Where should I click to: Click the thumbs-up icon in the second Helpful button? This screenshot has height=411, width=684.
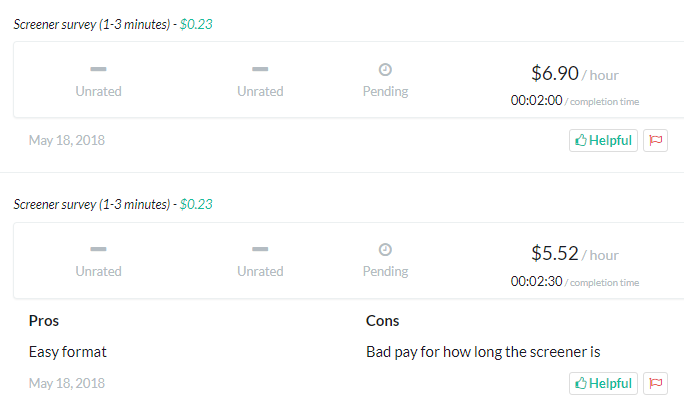click(581, 384)
